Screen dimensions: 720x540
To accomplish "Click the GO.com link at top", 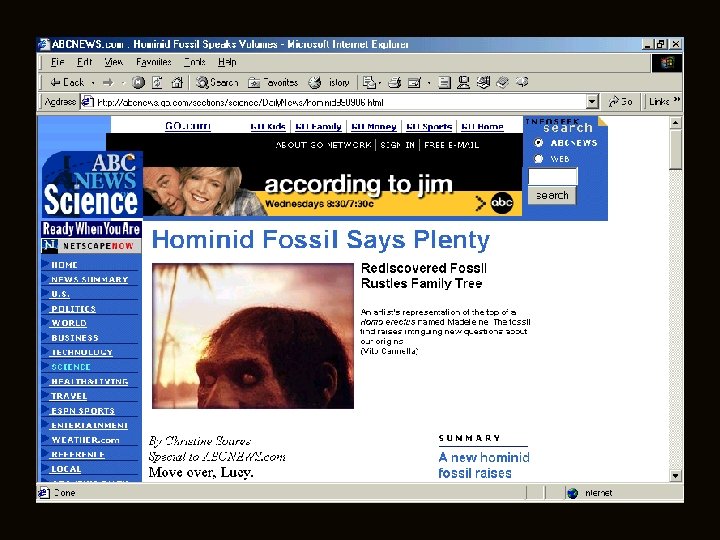I will (x=188, y=126).
